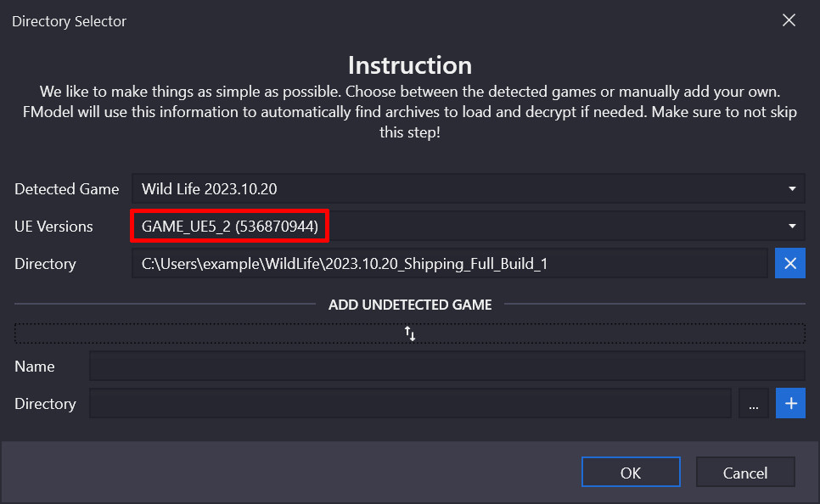Click the blue plus button to add game
Viewport: 820px width, 504px height.
790,404
